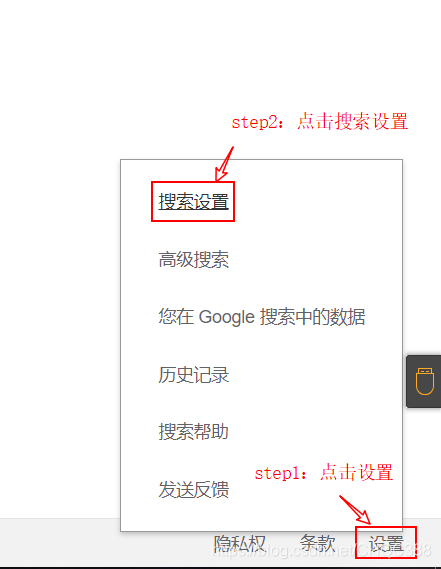Open the 隐私权 footer link

point(240,544)
